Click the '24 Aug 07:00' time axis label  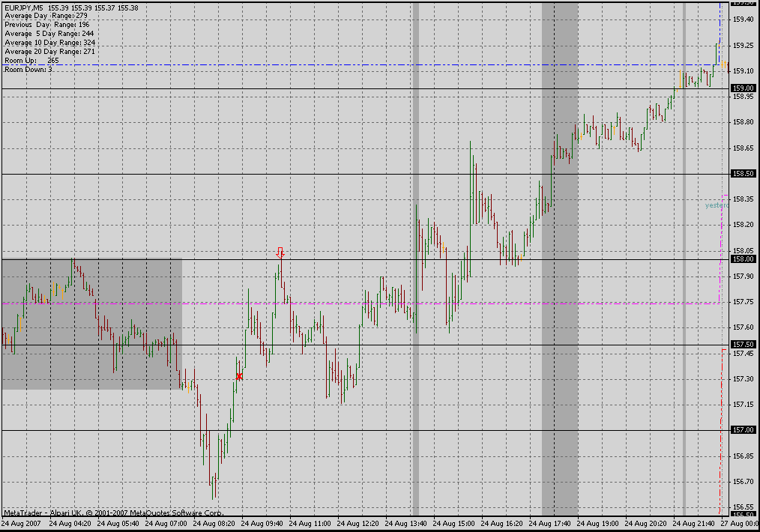pos(166,524)
